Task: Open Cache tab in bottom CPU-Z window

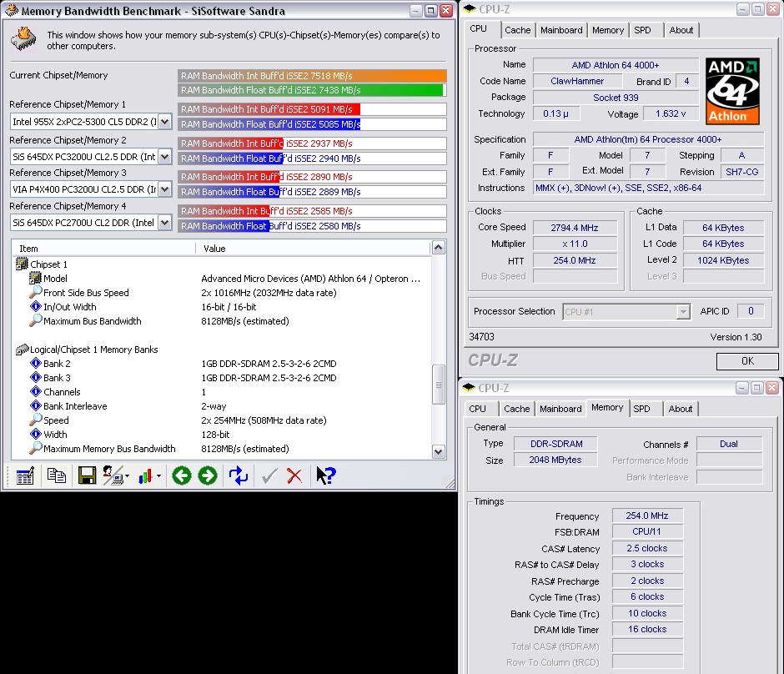Action: [516, 409]
